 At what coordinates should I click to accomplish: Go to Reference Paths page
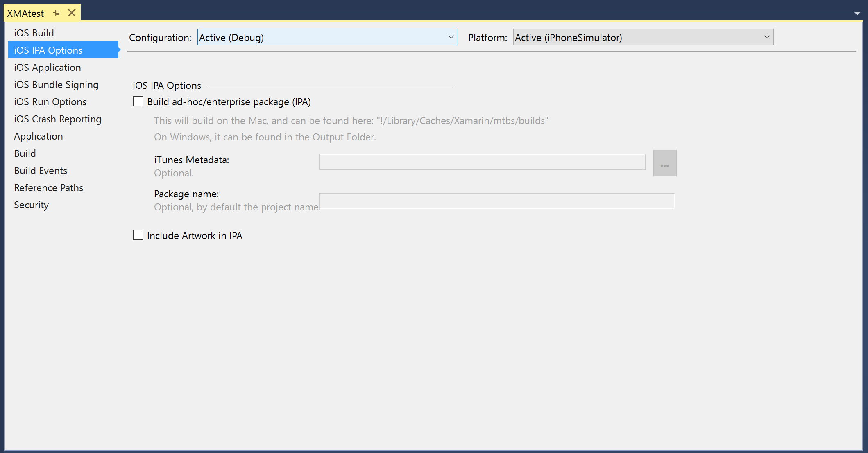click(48, 188)
